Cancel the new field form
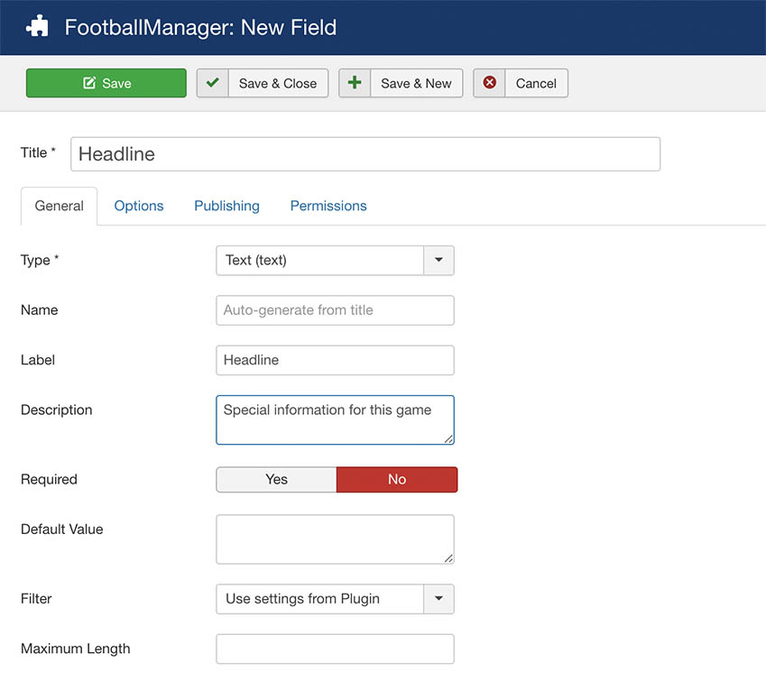The height and width of the screenshot is (700, 766). point(521,83)
